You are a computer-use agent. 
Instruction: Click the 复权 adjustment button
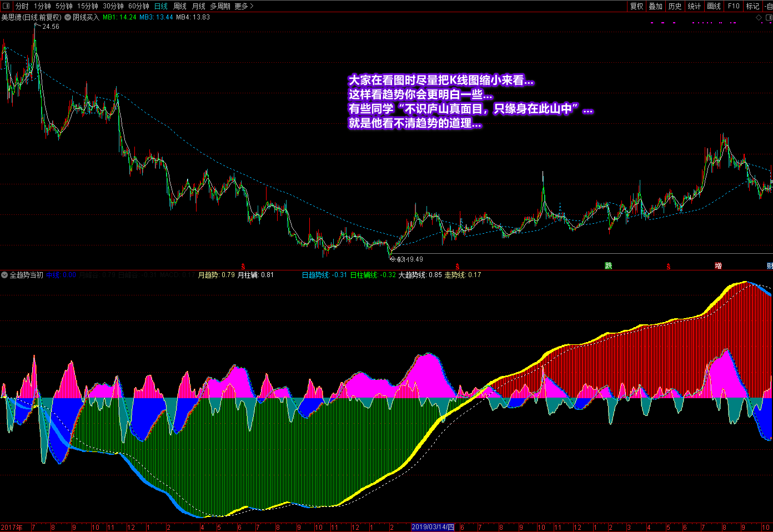tap(636, 6)
